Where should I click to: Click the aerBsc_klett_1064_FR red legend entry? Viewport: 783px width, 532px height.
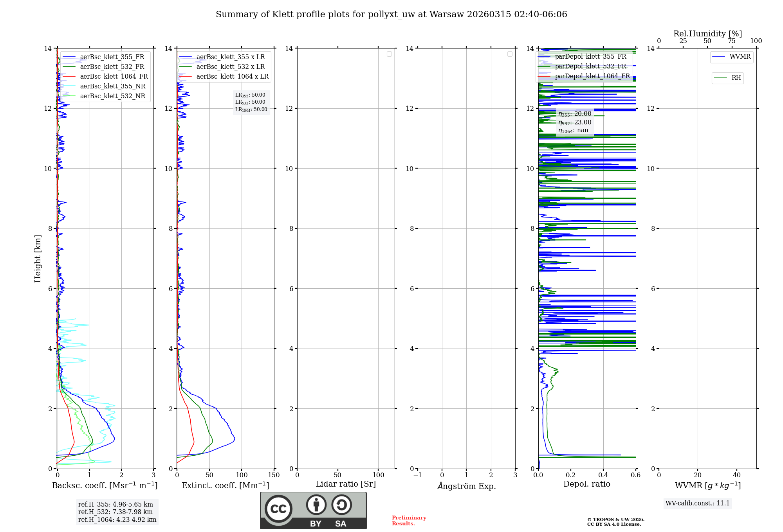pos(114,77)
